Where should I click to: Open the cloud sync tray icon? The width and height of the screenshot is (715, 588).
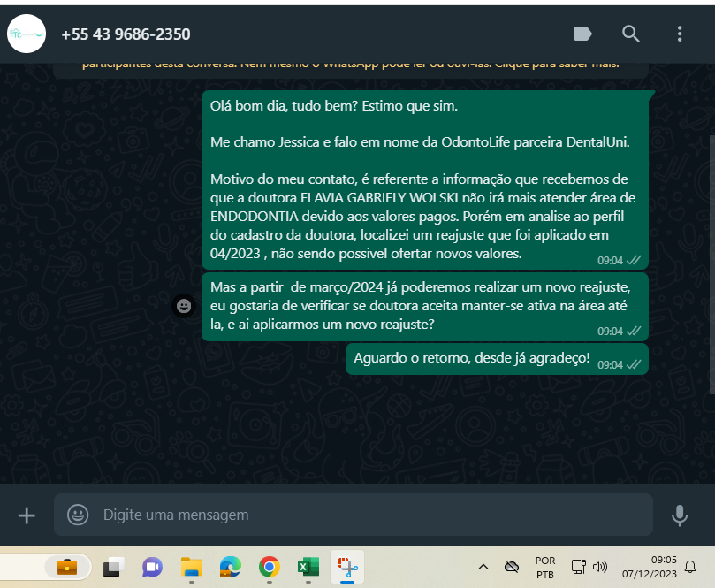(x=512, y=567)
